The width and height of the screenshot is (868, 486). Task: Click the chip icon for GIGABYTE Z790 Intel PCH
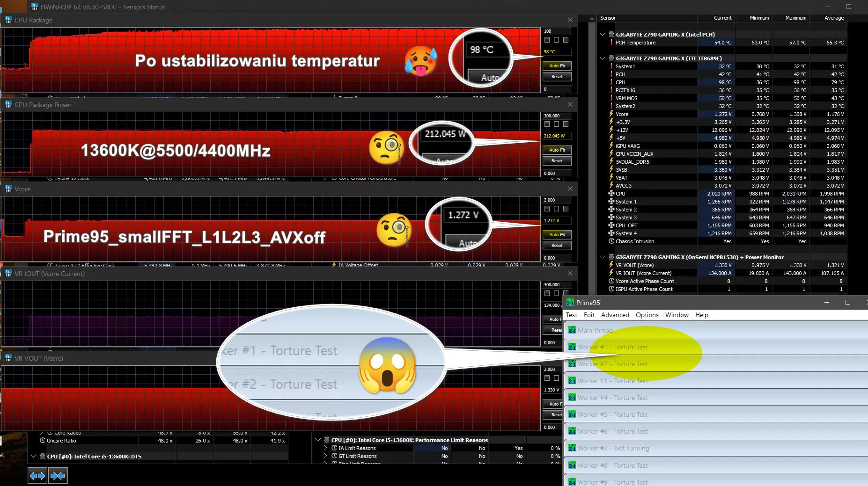point(611,35)
